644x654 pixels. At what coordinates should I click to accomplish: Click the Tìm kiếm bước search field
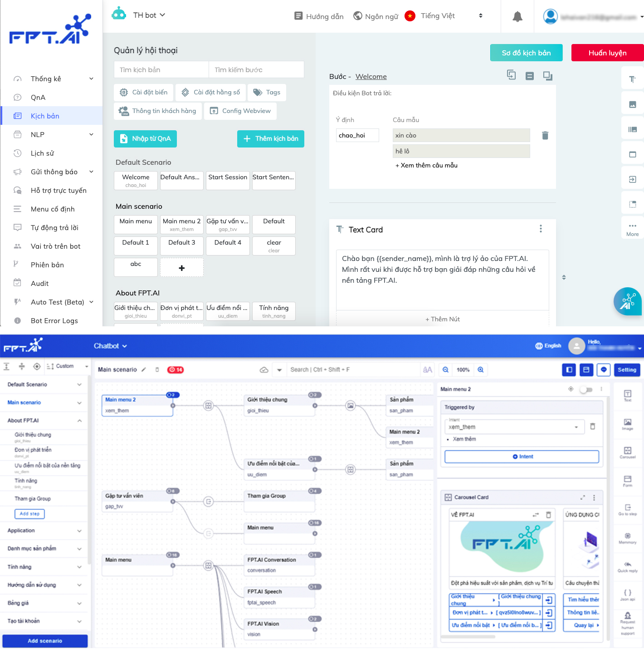256,69
